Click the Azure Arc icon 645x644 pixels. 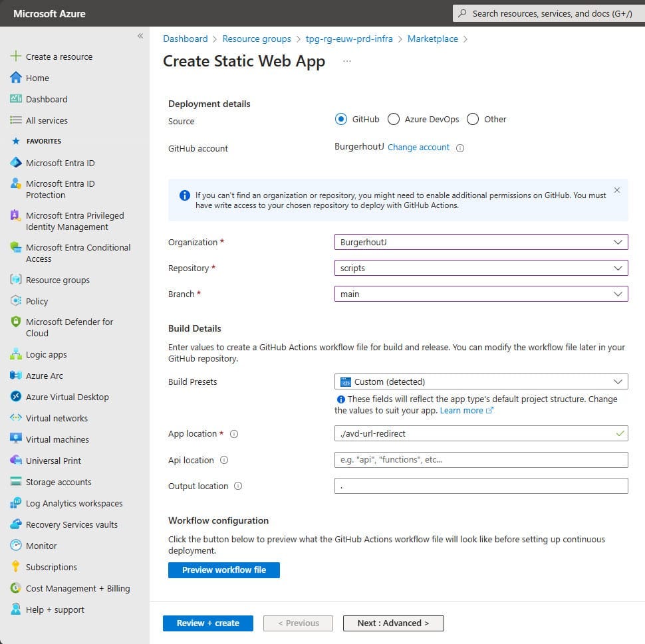pyautogui.click(x=16, y=376)
